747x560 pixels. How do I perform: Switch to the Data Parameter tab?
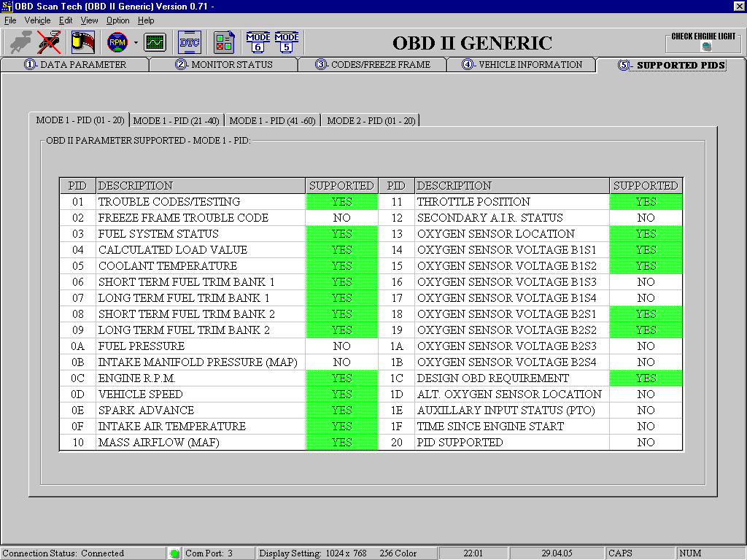tap(75, 65)
